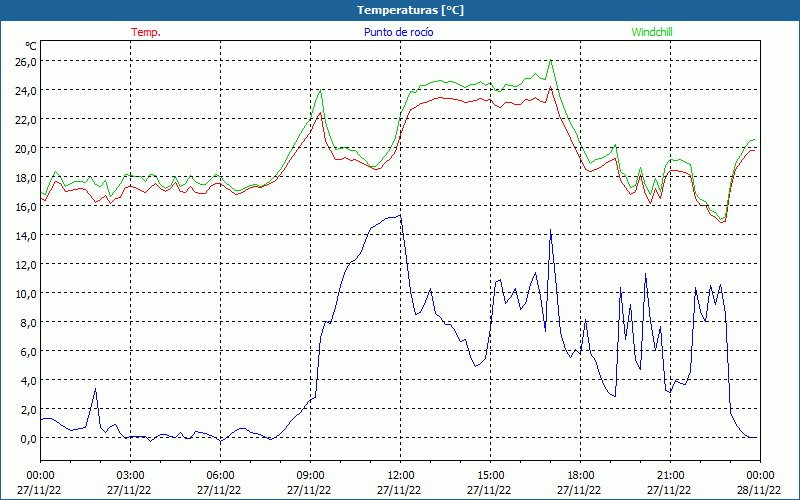800x500 pixels.
Task: Click the 6,0 y-axis value
Action: click(x=29, y=352)
